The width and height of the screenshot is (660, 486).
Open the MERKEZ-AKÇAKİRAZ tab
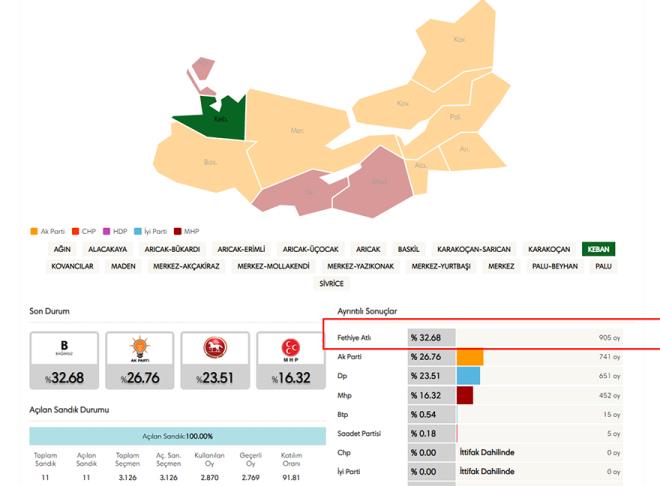click(x=186, y=266)
